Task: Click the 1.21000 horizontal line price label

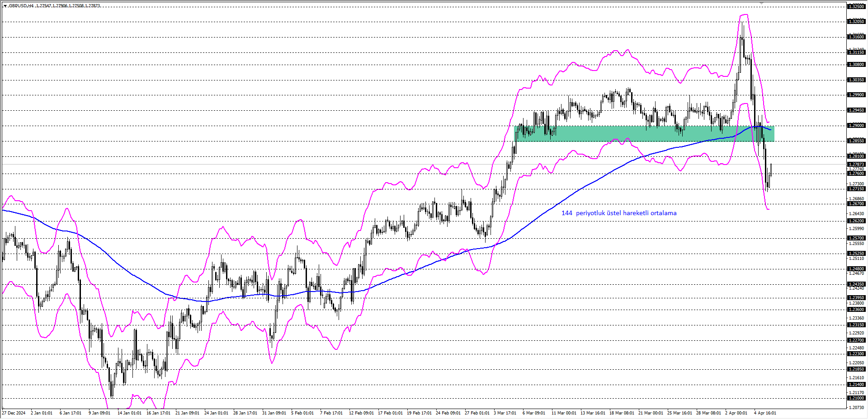Action: (x=856, y=398)
